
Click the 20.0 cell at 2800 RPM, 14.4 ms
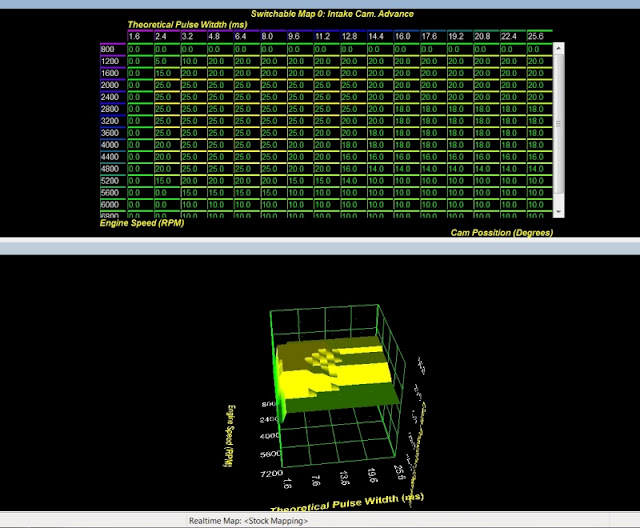(x=380, y=109)
